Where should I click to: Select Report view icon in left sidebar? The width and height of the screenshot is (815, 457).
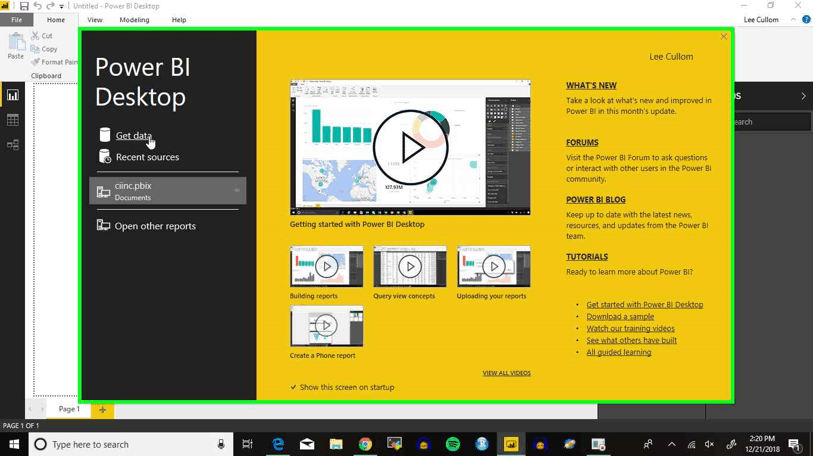pyautogui.click(x=12, y=95)
